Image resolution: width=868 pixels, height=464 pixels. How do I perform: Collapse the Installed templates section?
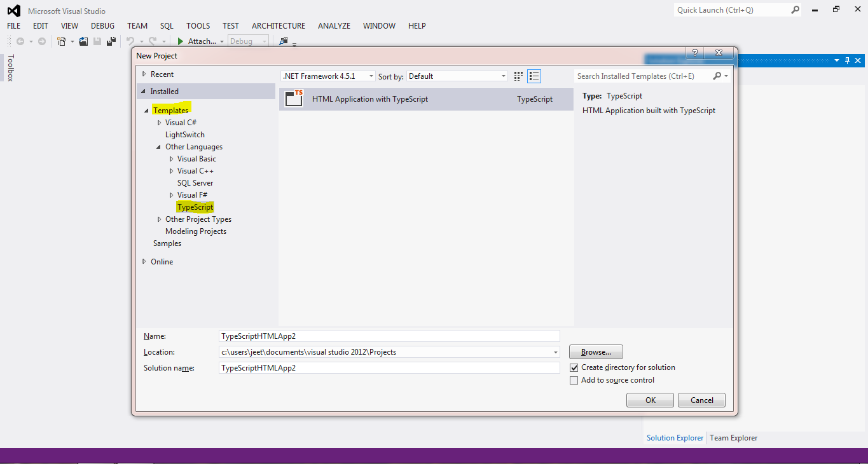[143, 91]
